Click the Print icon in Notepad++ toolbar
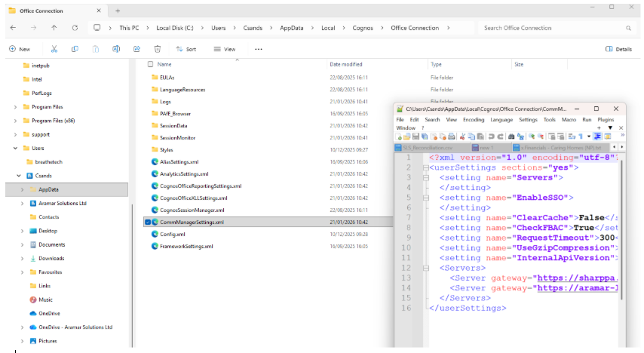644x353 pixels. pyautogui.click(x=452, y=137)
